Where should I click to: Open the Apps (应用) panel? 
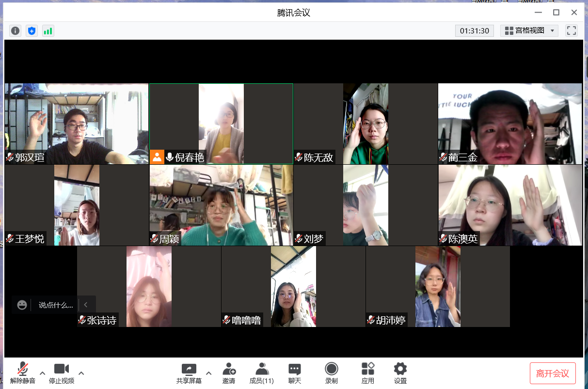(x=368, y=373)
